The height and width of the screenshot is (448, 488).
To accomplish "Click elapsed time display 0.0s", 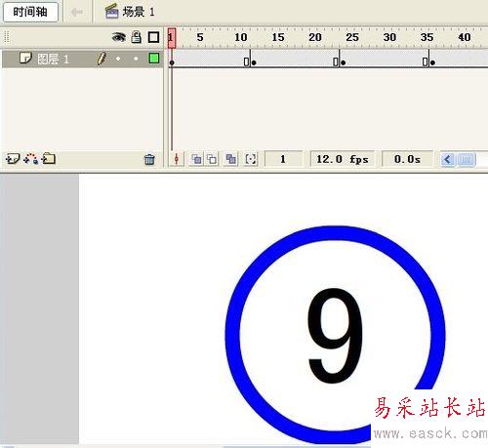I will click(x=407, y=159).
